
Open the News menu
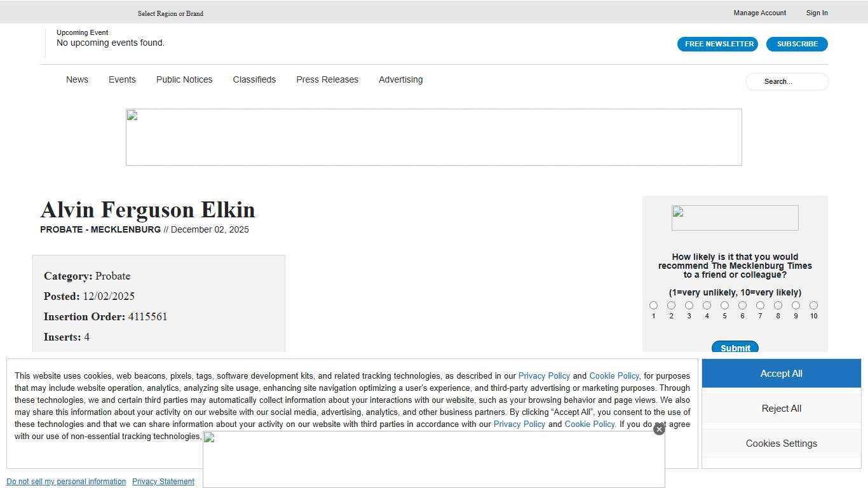pyautogui.click(x=77, y=79)
